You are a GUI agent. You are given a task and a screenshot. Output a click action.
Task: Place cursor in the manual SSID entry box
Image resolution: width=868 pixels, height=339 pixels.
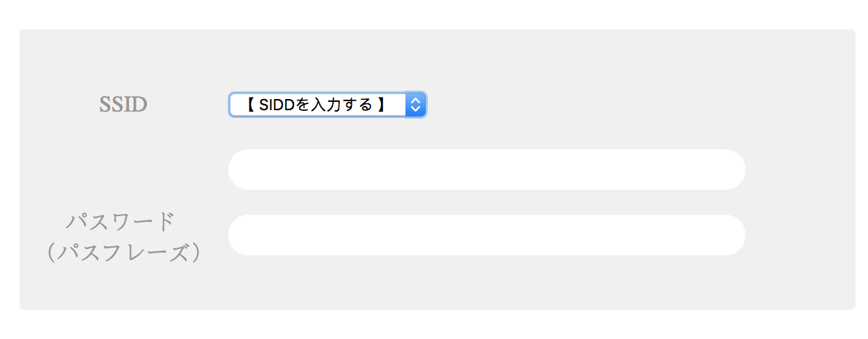tap(486, 169)
